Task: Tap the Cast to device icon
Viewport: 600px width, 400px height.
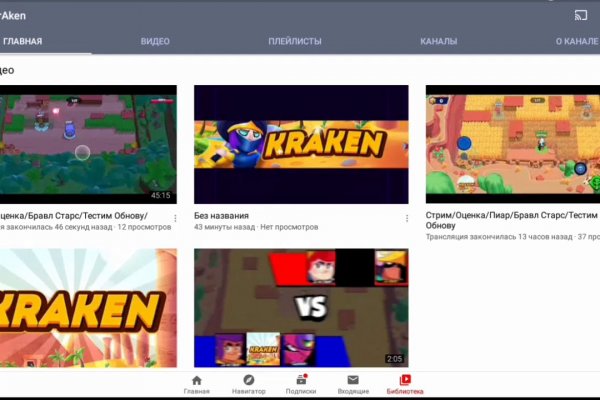Action: coord(580,16)
